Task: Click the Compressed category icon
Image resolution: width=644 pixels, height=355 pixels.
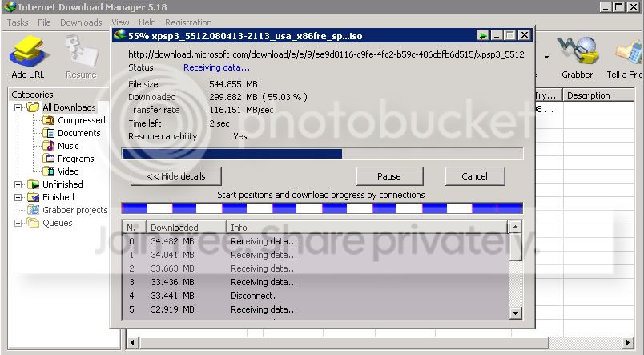Action: pos(49,120)
